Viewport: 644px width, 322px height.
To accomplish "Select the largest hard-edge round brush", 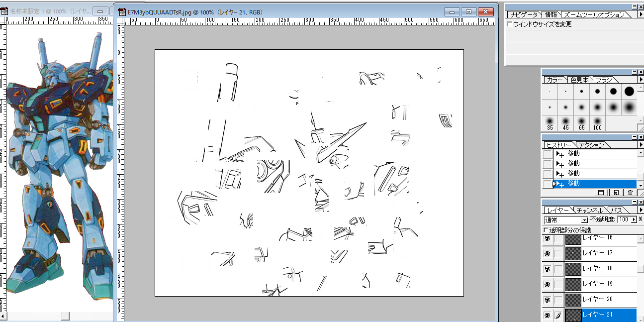I will tap(629, 92).
